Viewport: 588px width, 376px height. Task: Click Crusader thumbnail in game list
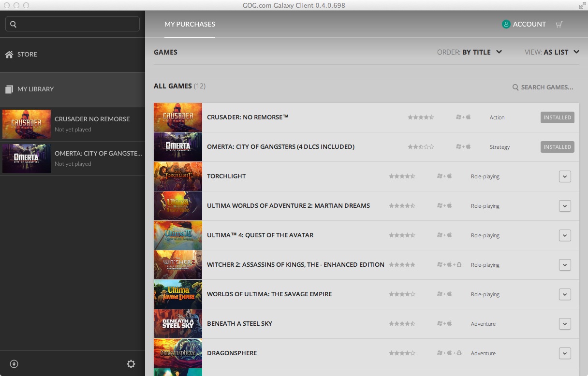pyautogui.click(x=178, y=117)
